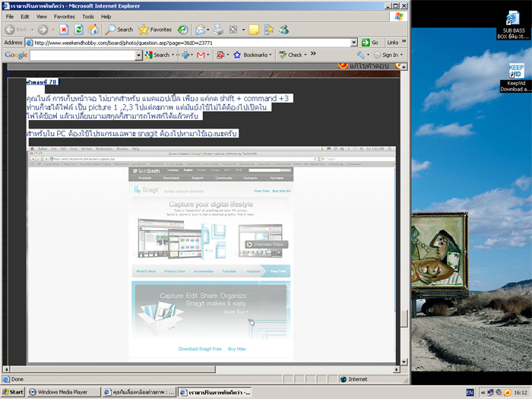Click the Stop loading button in IE toolbar

64,30
